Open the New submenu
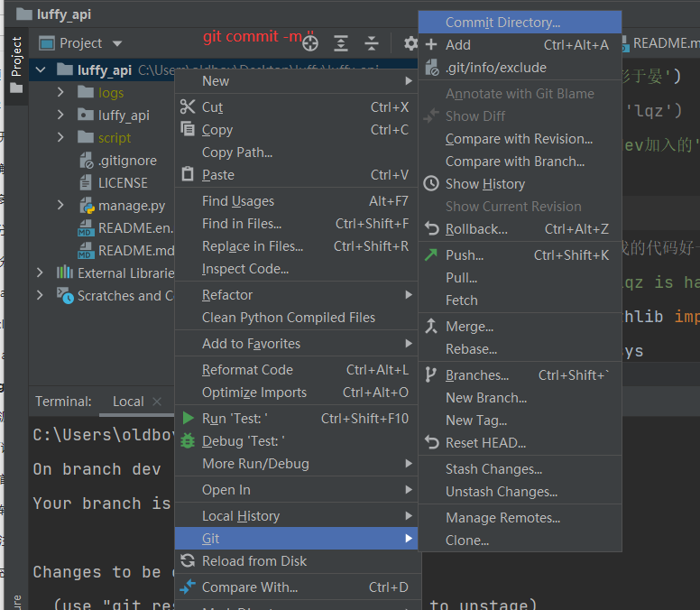Image resolution: width=700 pixels, height=610 pixels. tap(297, 81)
